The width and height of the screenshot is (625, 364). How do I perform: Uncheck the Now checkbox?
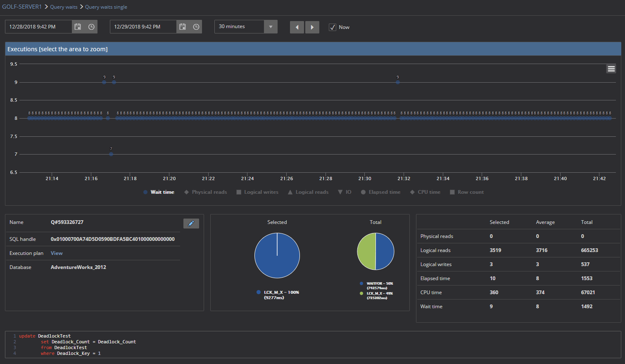click(333, 27)
